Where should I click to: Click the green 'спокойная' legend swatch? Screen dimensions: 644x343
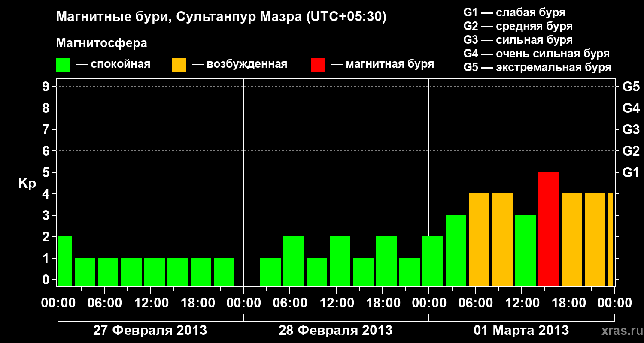63,64
